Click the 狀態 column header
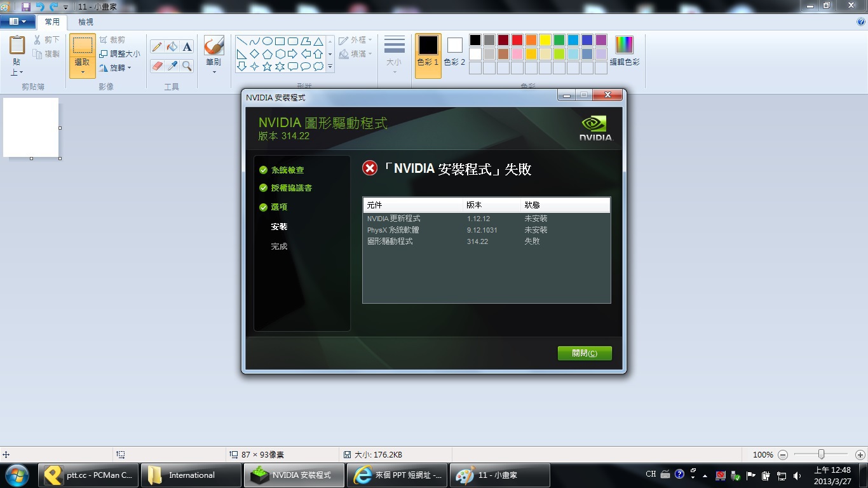This screenshot has width=868, height=488. 565,205
